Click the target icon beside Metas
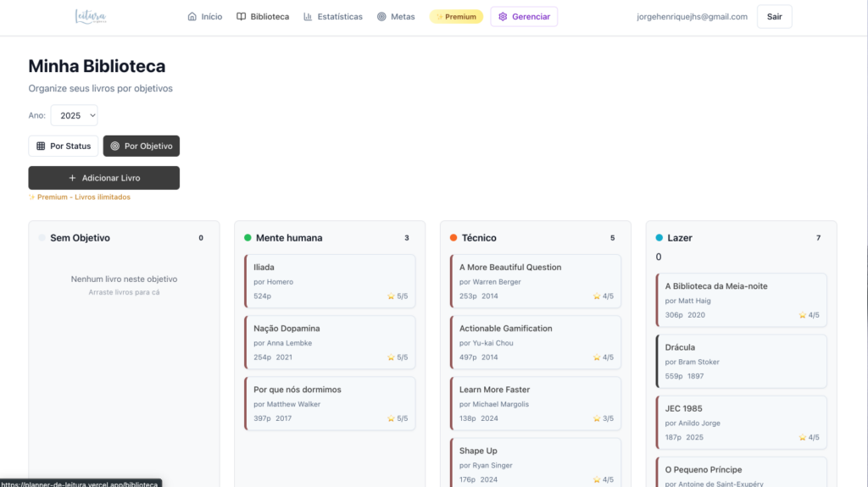The image size is (868, 487). click(x=381, y=17)
